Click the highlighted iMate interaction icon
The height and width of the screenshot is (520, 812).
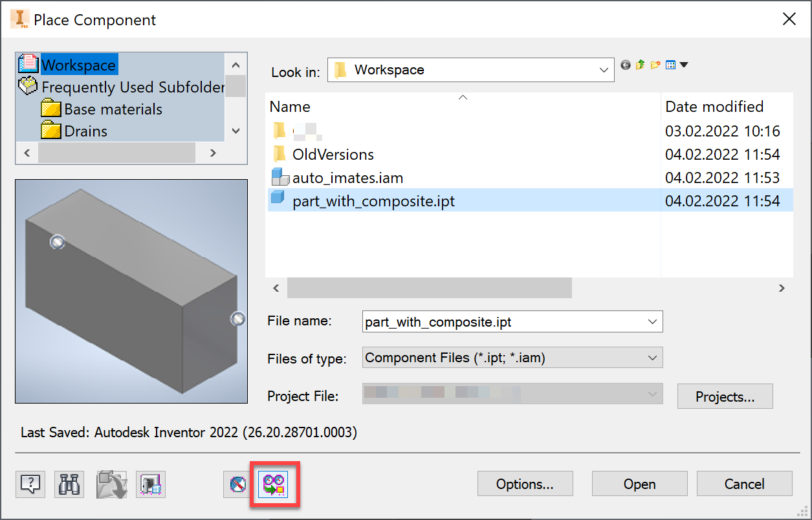(x=274, y=484)
